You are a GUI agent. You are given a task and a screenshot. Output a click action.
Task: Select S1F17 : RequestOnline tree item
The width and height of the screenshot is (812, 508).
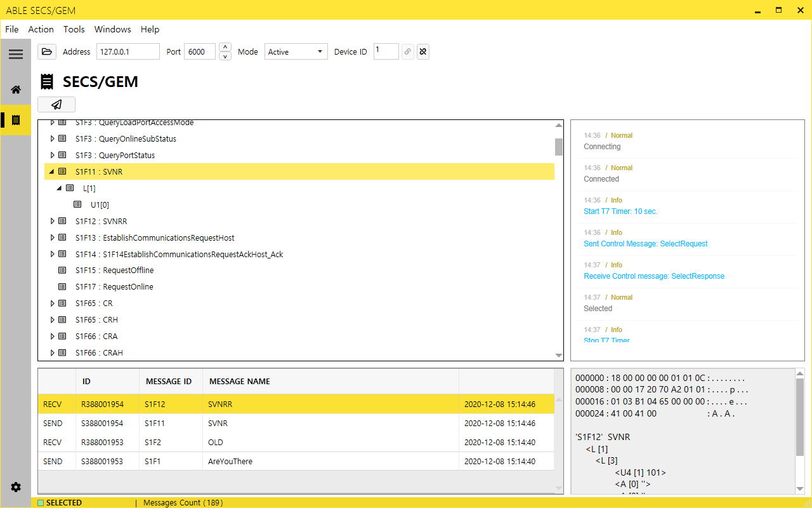pyautogui.click(x=114, y=287)
